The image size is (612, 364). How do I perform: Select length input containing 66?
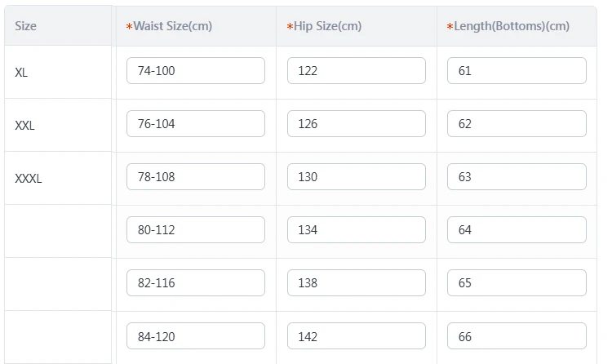(x=517, y=336)
